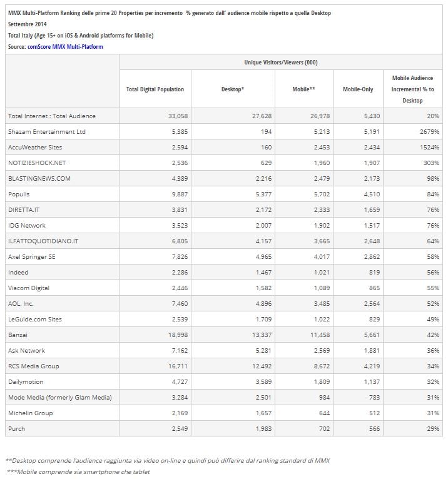Select the ILFATTOQUOTIDIANO.IT row label
Viewport: 448px width, 479px height.
pos(43,241)
